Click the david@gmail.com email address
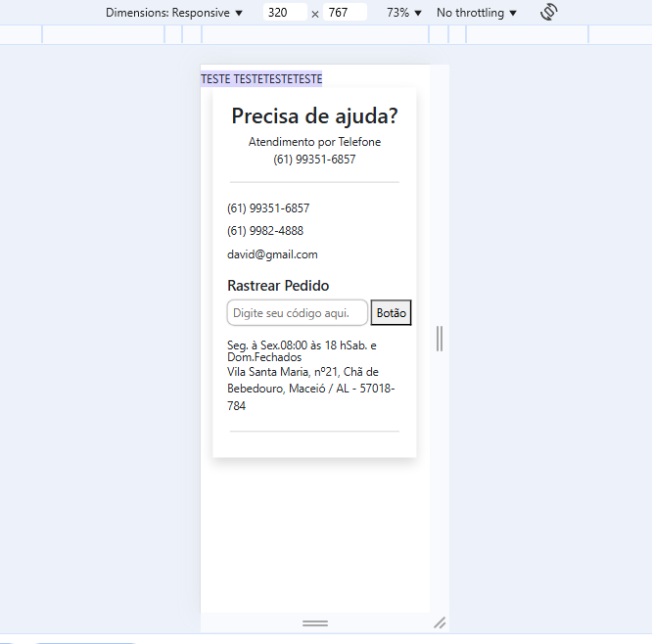Image resolution: width=652 pixels, height=644 pixels. [272, 254]
